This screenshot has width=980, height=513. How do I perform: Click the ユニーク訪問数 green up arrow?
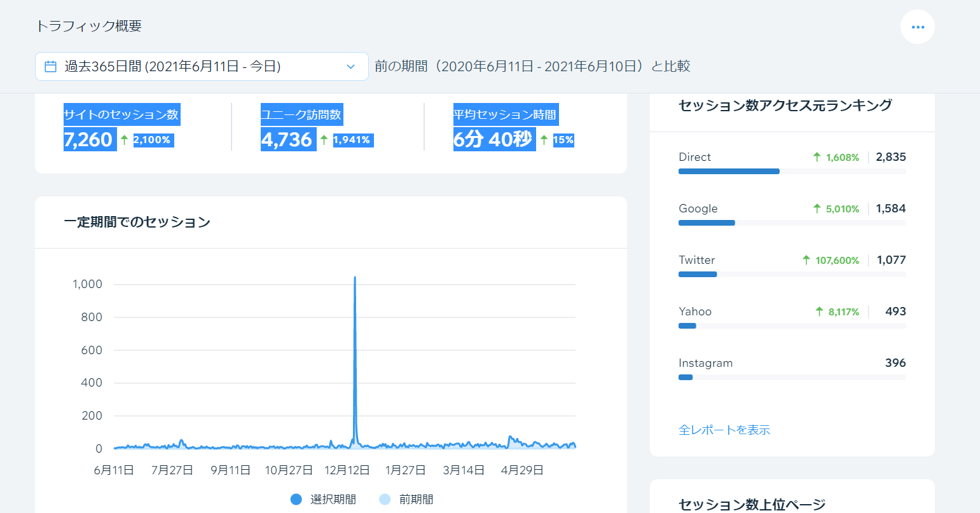(324, 140)
